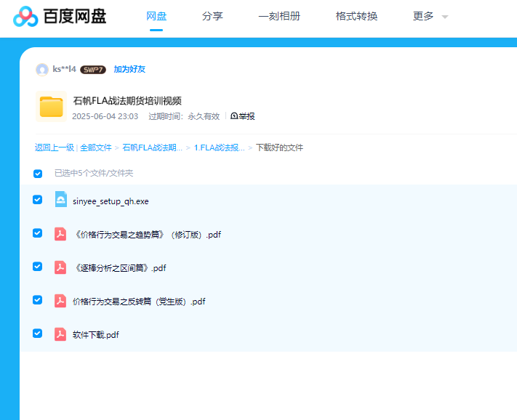Expand the 更多 dropdown menu
Viewport: 517px width, 420px height.
(x=430, y=16)
